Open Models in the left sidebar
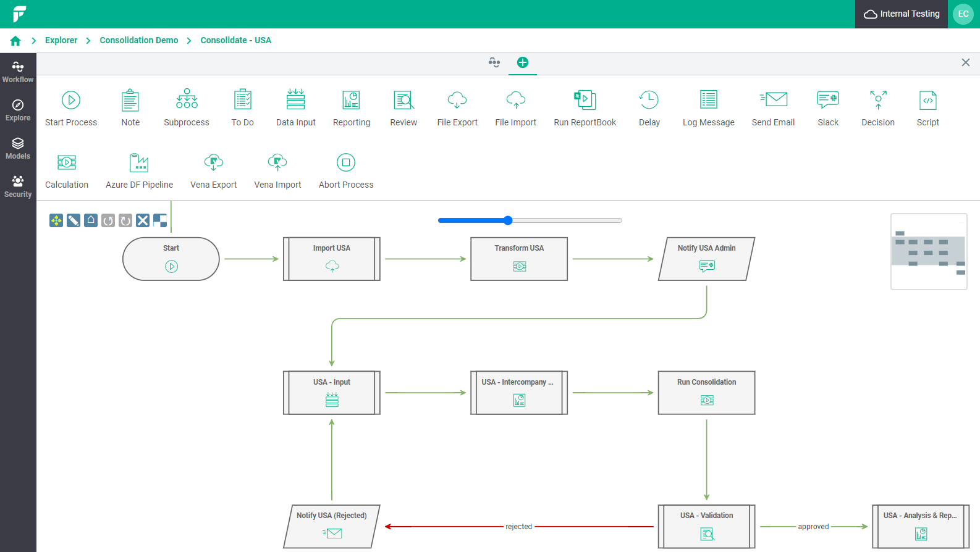Viewport: 980px width, 552px height. point(18,148)
